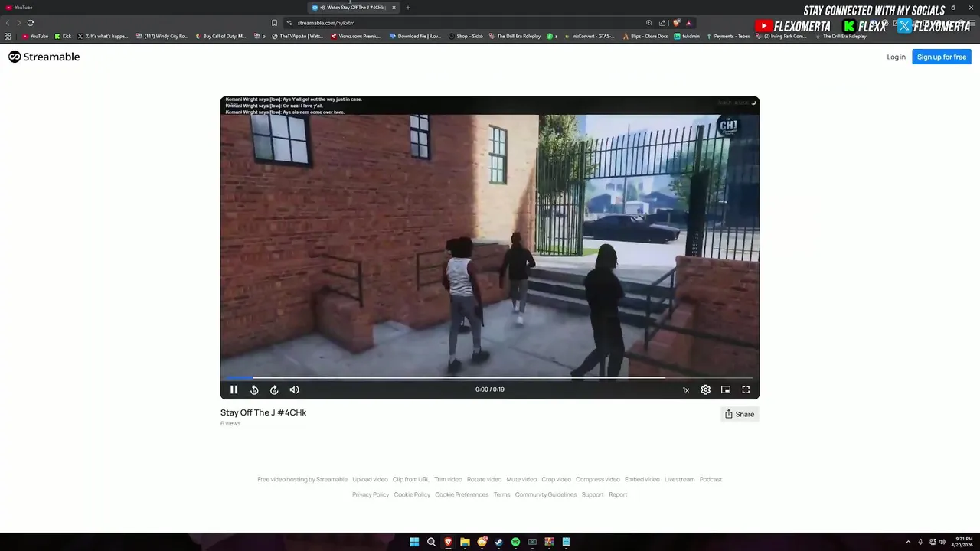
Task: Open File Explorer from the taskbar
Action: 465,542
